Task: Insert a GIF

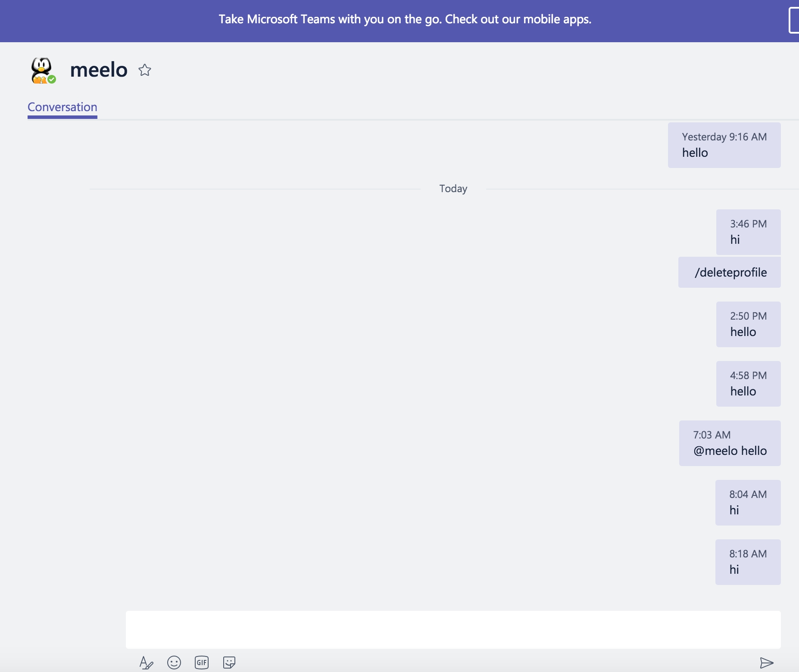Action: pos(202,663)
